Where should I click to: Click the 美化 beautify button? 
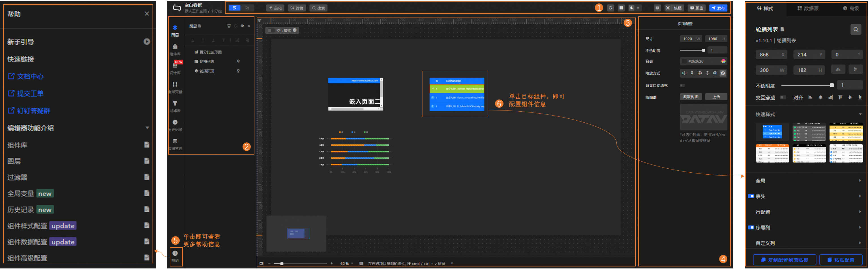275,8
